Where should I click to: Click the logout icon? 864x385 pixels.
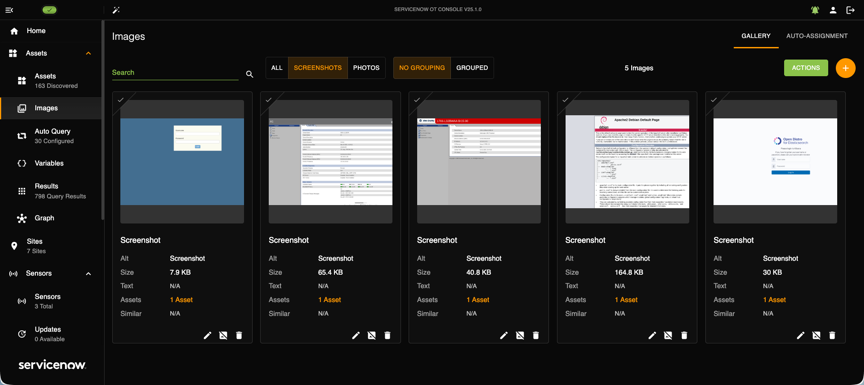(x=850, y=10)
